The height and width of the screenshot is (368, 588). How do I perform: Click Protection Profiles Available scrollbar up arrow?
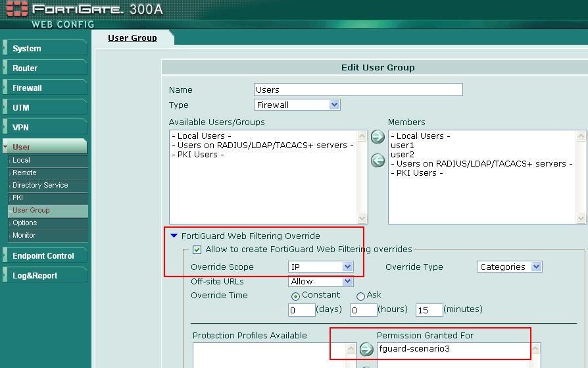[x=351, y=348]
